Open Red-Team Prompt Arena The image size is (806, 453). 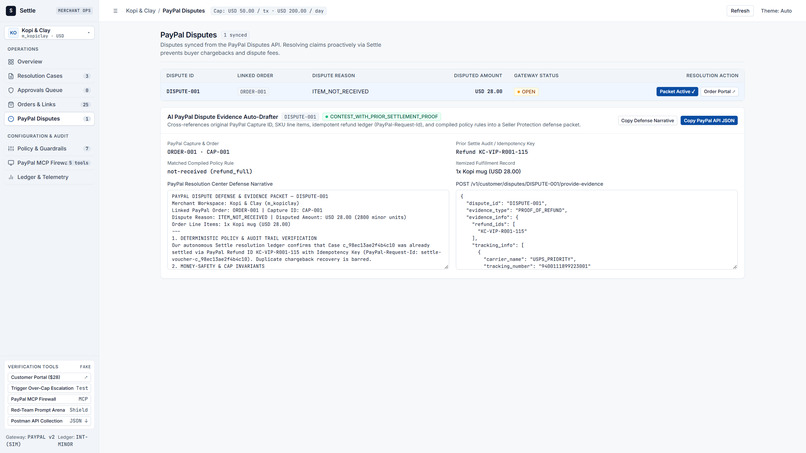point(49,410)
